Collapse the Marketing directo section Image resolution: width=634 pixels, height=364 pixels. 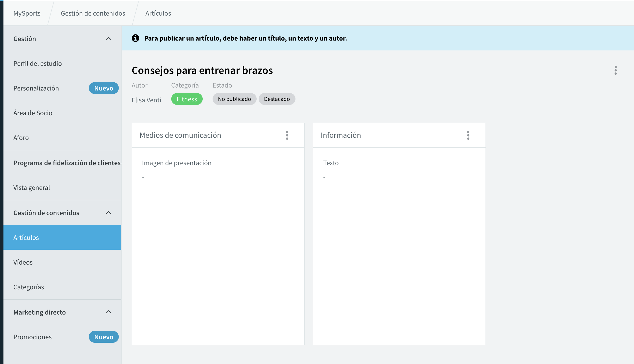point(108,312)
